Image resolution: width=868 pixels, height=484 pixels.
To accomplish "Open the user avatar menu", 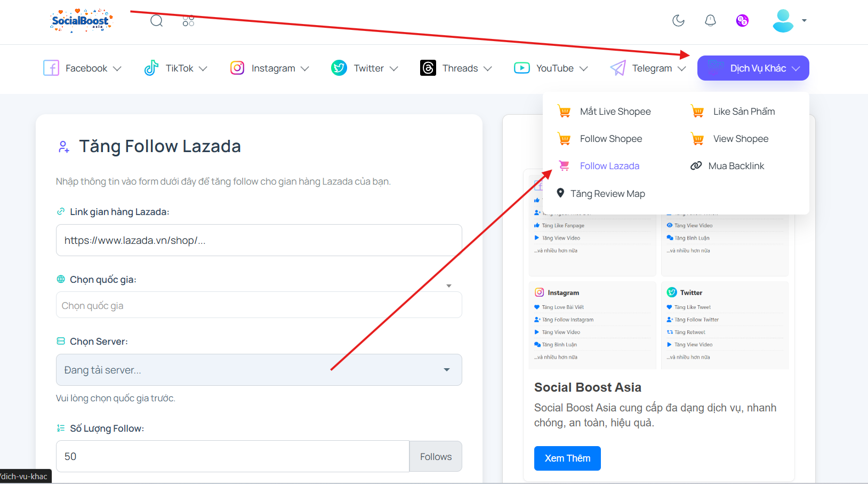I will click(x=790, y=21).
